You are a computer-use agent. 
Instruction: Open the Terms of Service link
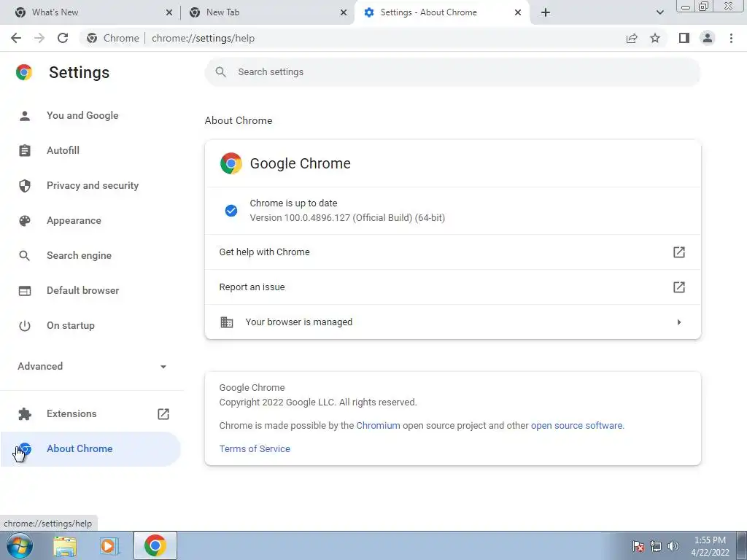255,449
